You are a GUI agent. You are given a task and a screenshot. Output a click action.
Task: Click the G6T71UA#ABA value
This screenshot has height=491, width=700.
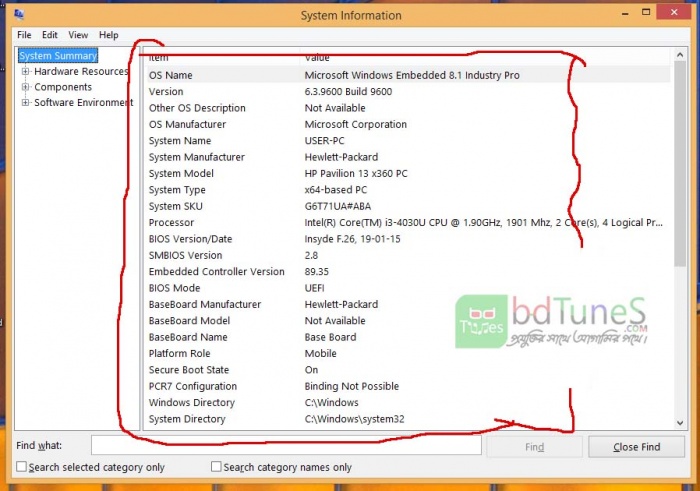[x=338, y=206]
